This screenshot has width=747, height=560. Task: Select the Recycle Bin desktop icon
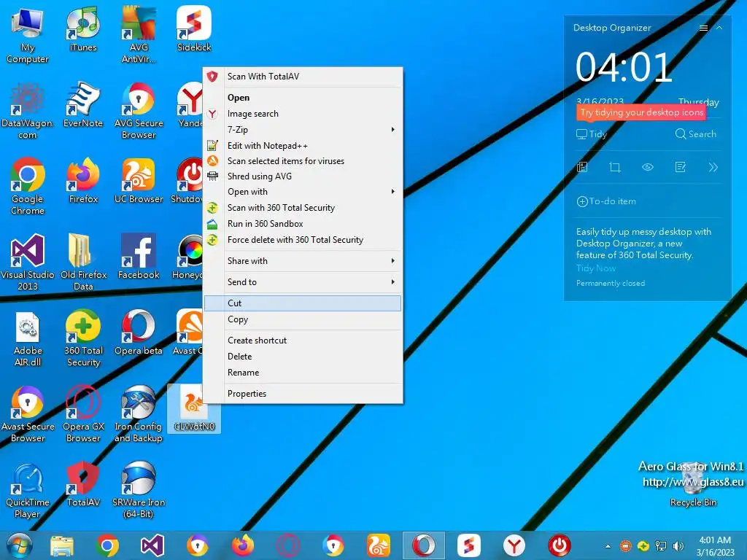pyautogui.click(x=693, y=484)
